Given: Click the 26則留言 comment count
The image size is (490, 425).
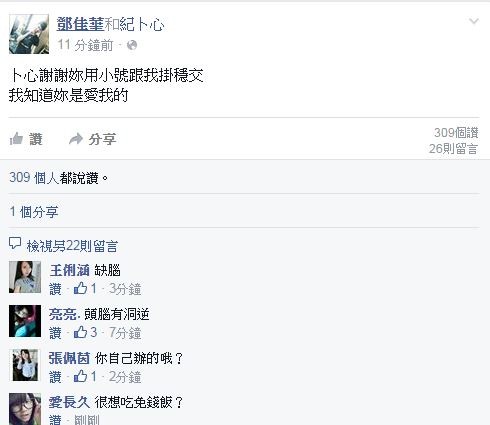Looking at the screenshot, I should [453, 149].
